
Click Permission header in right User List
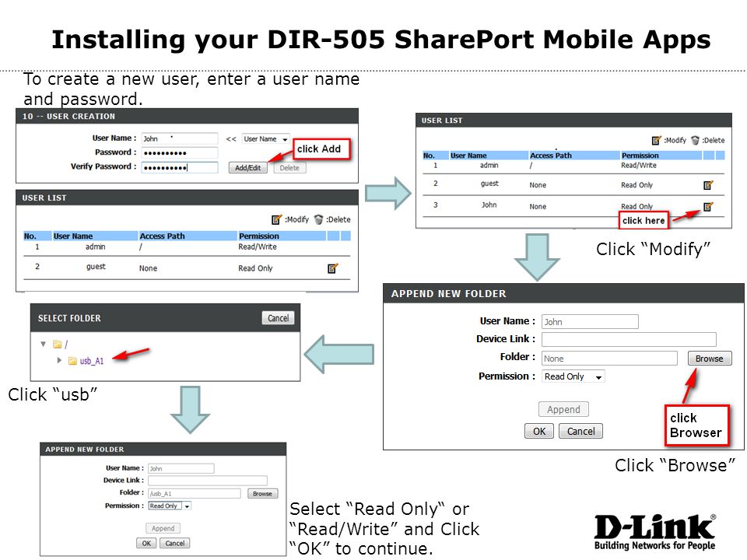(640, 156)
